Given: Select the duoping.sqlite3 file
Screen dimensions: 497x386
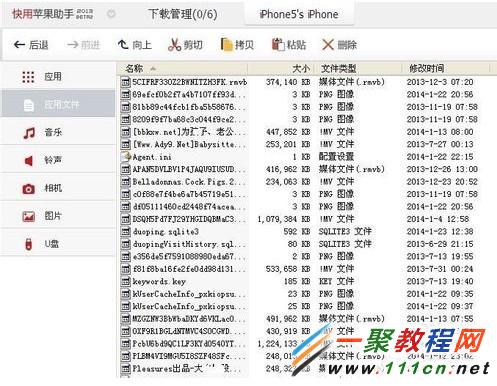Looking at the screenshot, I should (166, 231).
